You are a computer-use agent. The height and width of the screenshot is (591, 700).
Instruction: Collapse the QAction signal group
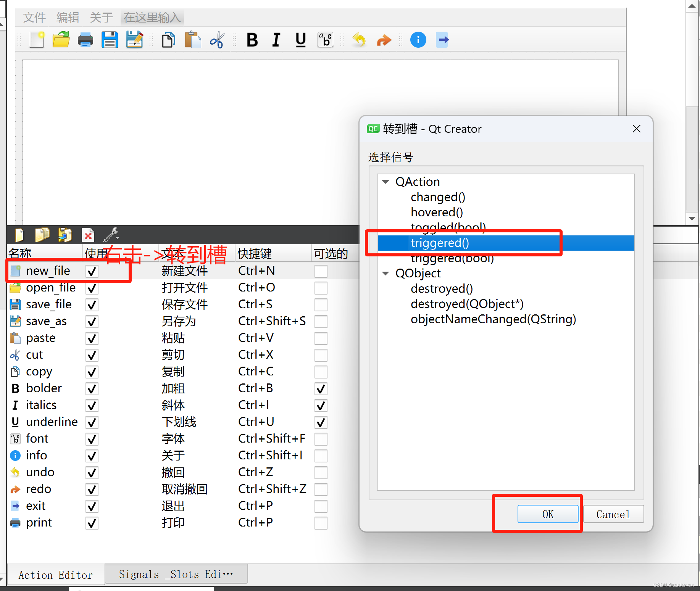385,182
